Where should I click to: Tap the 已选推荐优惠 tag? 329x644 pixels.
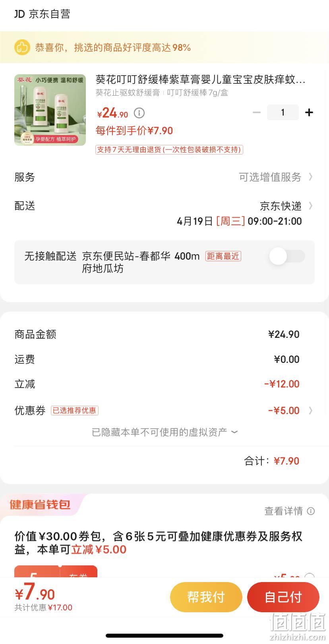point(75,411)
